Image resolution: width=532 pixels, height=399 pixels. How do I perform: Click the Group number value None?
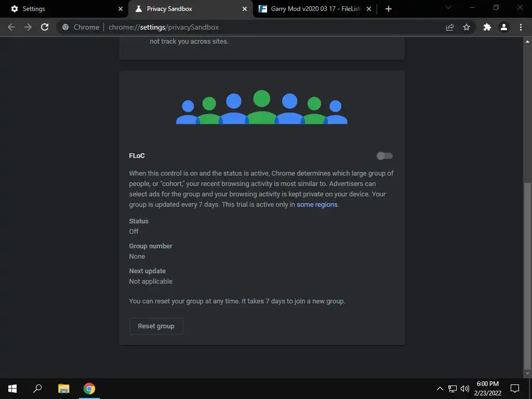point(137,257)
